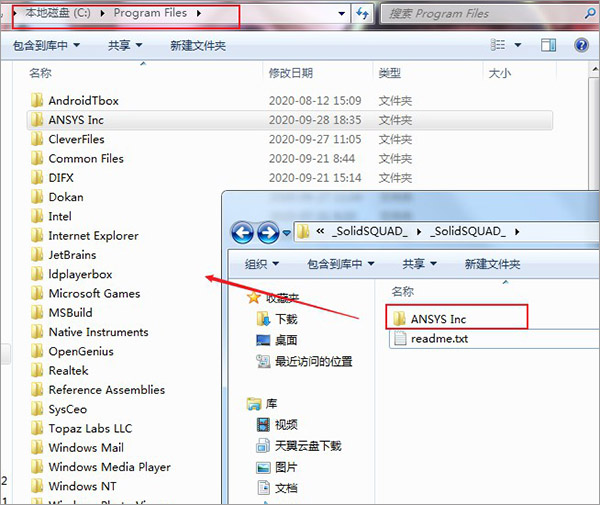The height and width of the screenshot is (505, 600).
Task: Sort by 大小 column
Action: 500,73
